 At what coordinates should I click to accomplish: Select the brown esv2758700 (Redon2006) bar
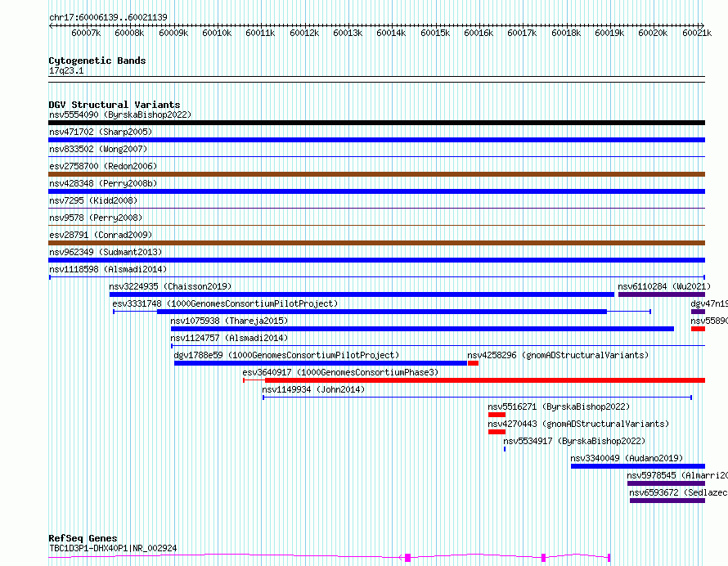tap(376, 174)
